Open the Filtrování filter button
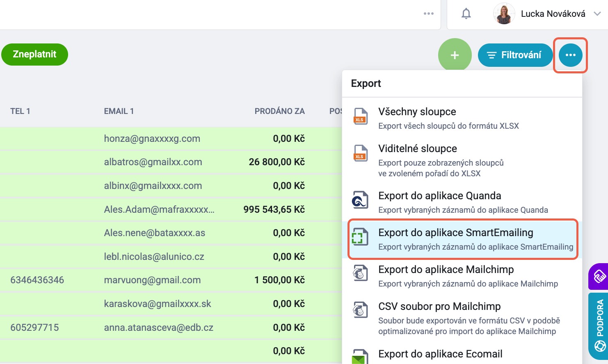The image size is (608, 364). tap(515, 55)
